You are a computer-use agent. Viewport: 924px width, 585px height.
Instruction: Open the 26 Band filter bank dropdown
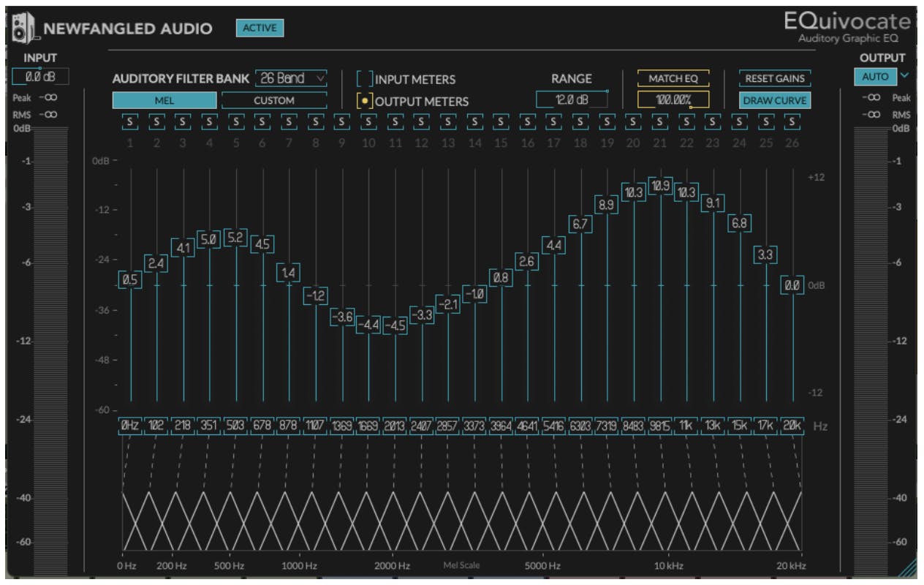[x=292, y=78]
